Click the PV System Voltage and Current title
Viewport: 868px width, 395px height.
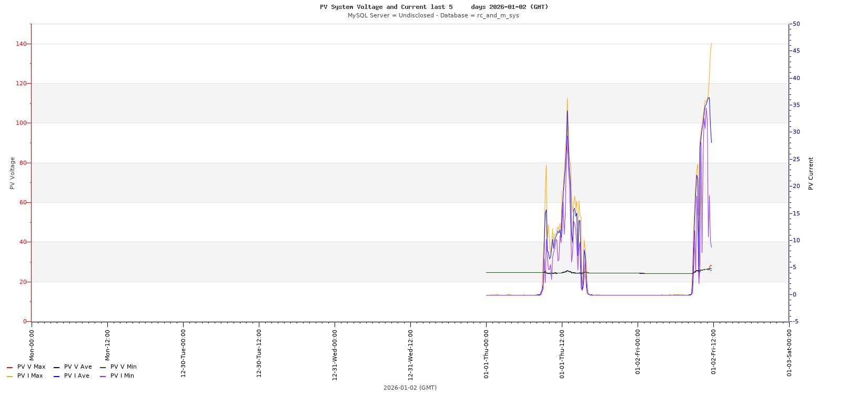tap(433, 7)
